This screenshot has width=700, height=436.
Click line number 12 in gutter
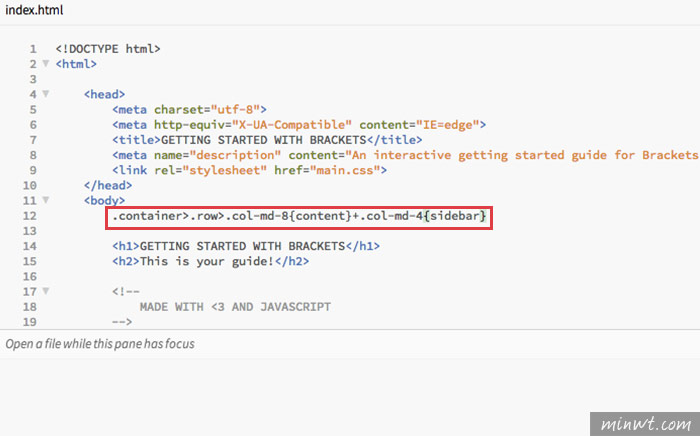point(29,216)
